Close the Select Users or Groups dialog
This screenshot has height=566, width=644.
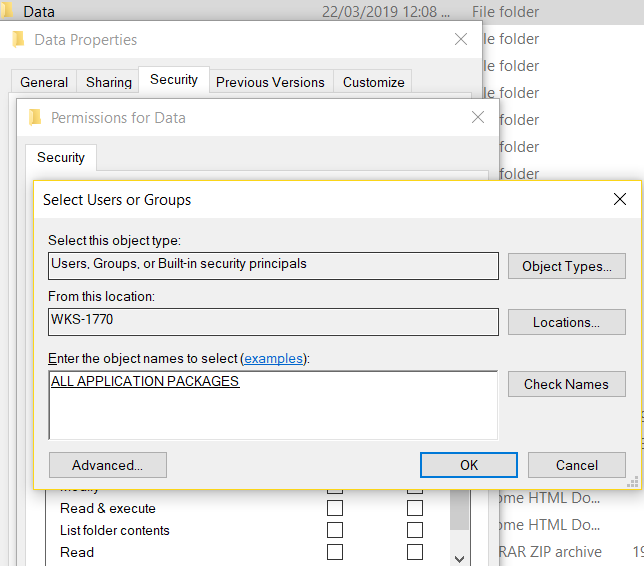coord(620,199)
